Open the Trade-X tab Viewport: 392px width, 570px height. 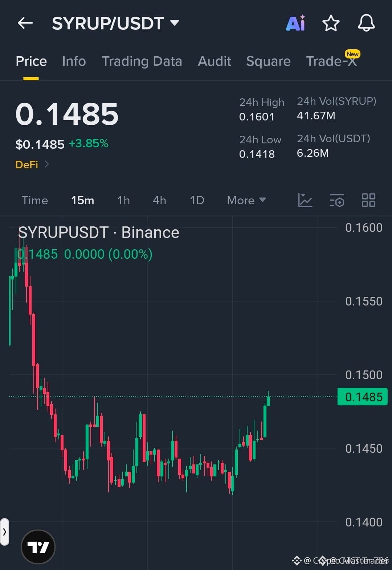(x=332, y=61)
